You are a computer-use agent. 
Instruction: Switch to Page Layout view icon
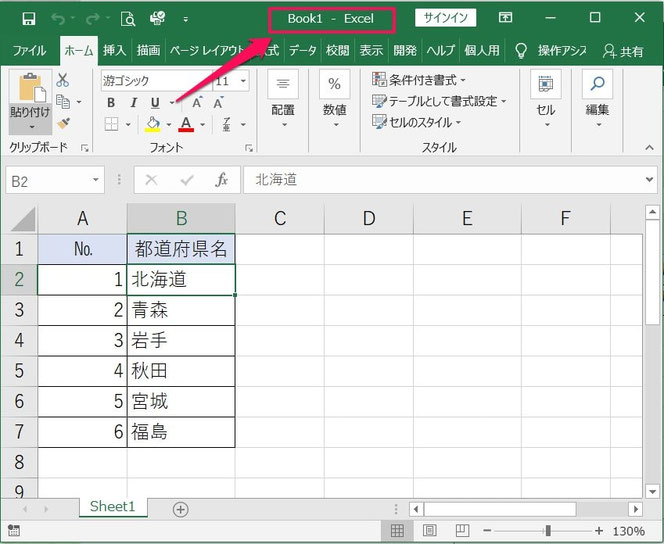(x=430, y=531)
